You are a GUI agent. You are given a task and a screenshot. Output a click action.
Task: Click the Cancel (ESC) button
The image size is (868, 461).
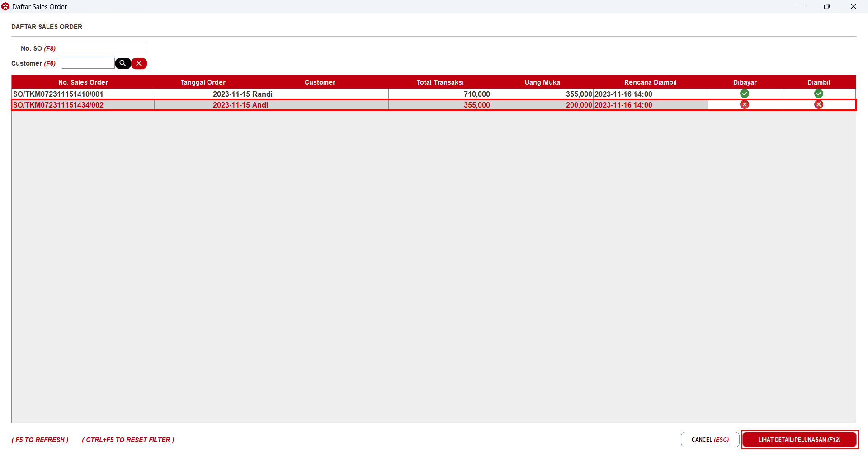[x=710, y=439]
